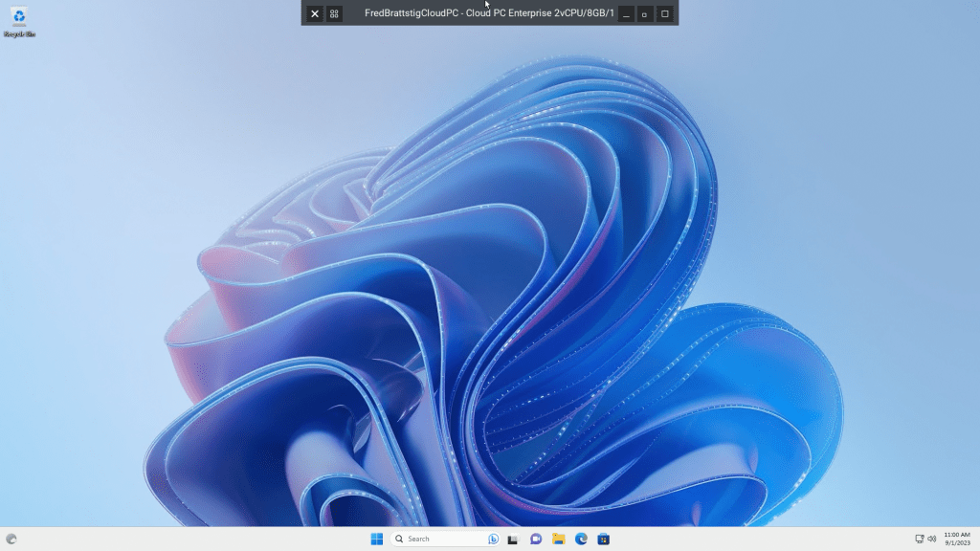
Task: Open Bing chat icon in the search box
Action: click(494, 539)
